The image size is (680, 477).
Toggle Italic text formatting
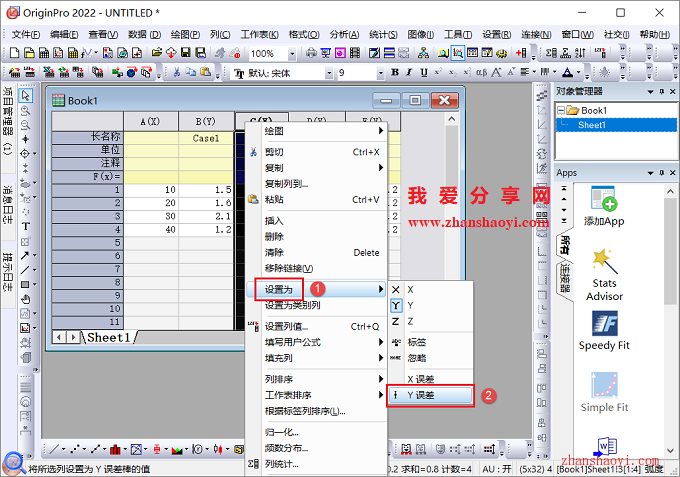click(x=409, y=72)
